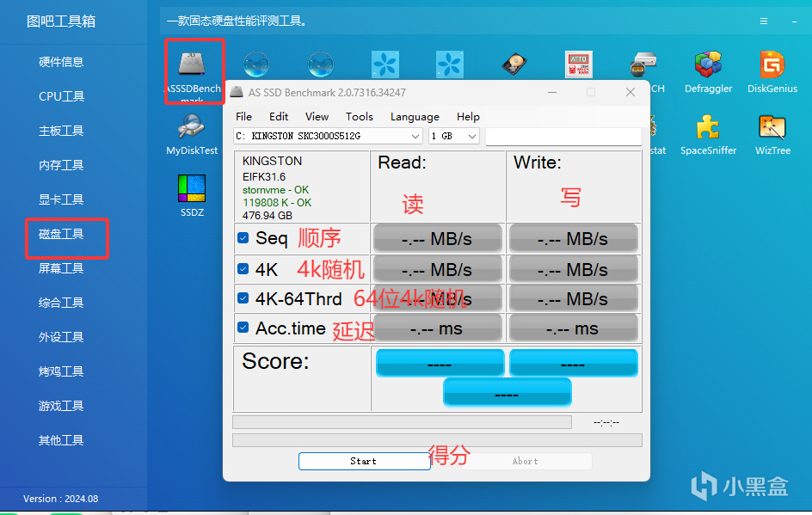Click the 'EIFK31.6' firmware text
The height and width of the screenshot is (515, 812).
[264, 177]
